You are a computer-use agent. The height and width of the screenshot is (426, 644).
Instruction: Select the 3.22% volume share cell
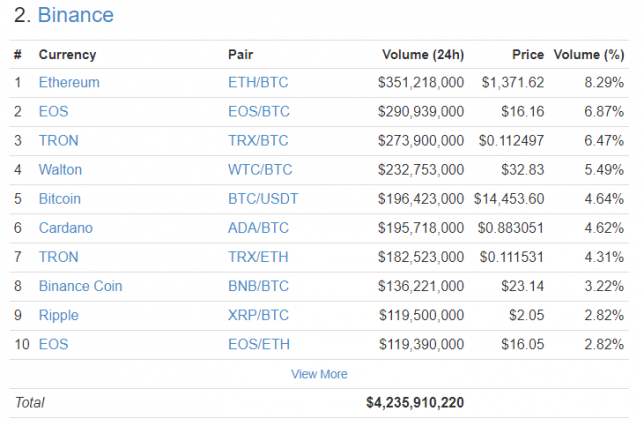click(604, 286)
